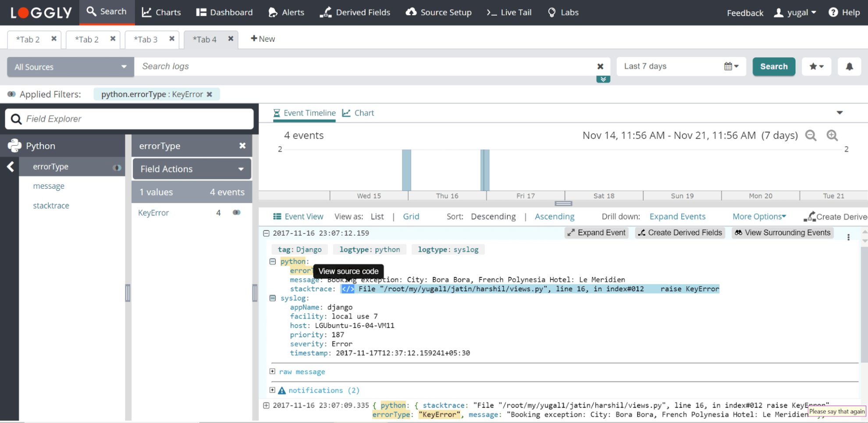Click the zoom in magnifier on timeline

tap(832, 136)
